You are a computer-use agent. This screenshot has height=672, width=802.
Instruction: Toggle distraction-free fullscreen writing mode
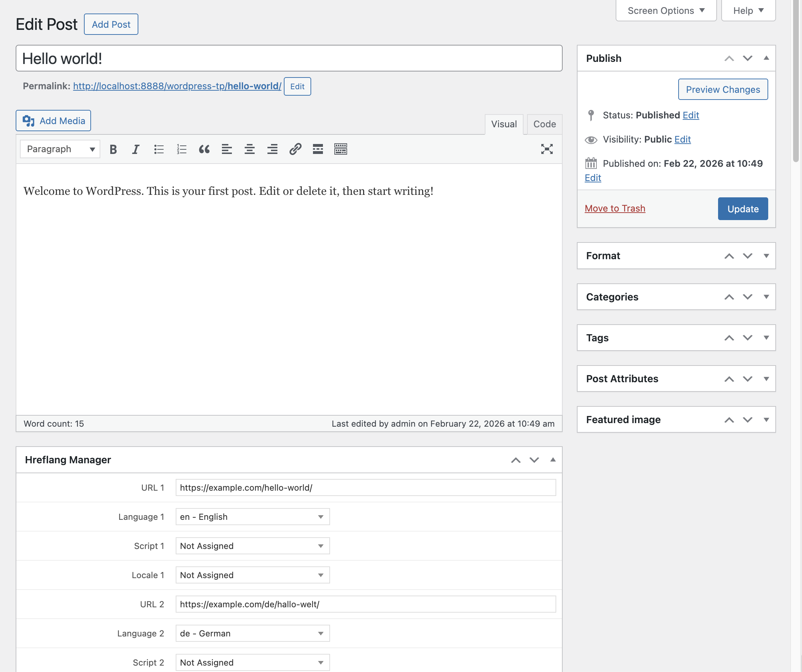coord(547,149)
